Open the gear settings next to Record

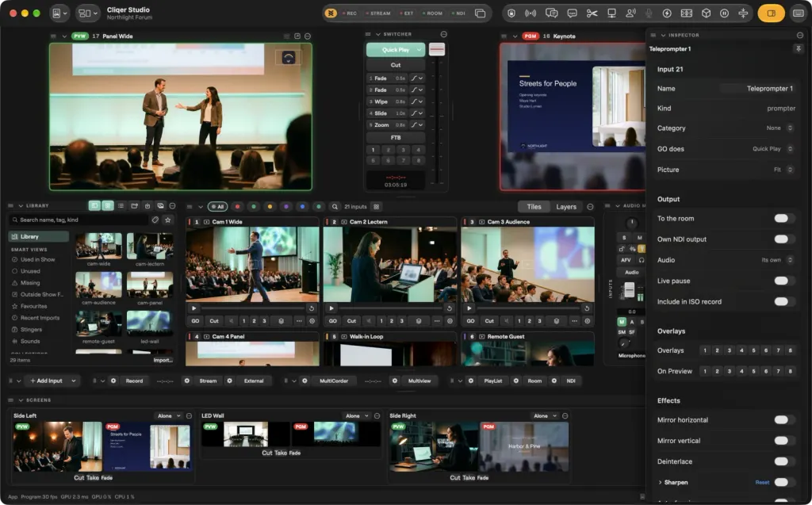pos(113,381)
